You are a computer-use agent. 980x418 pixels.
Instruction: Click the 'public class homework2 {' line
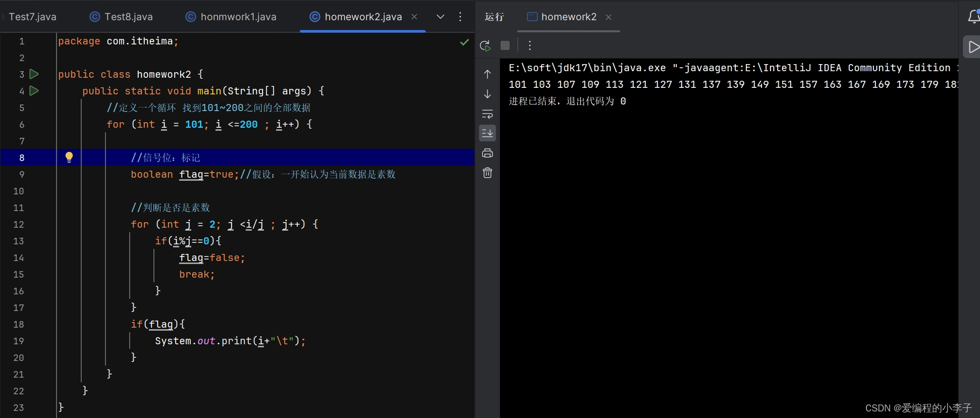[x=131, y=74]
